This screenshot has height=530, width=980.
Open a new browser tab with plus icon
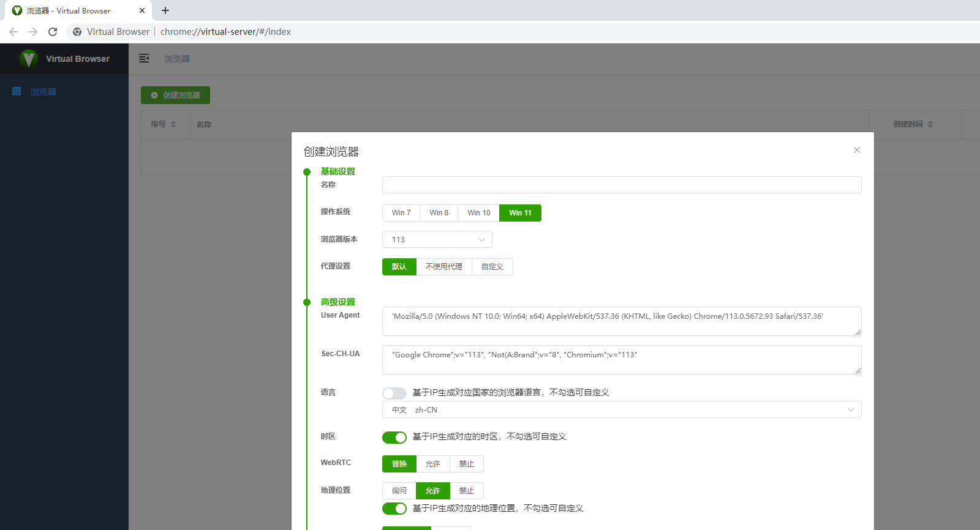click(165, 10)
